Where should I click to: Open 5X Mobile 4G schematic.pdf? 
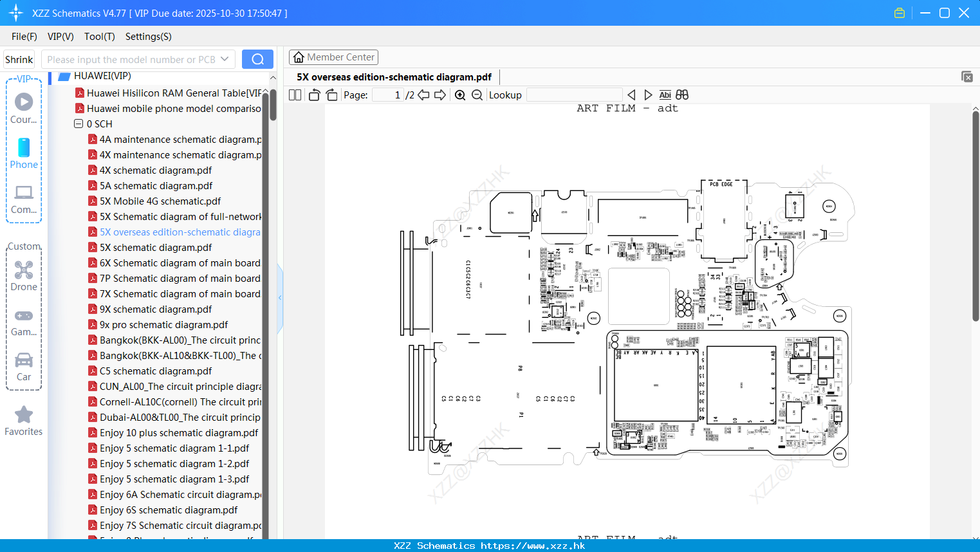(160, 201)
